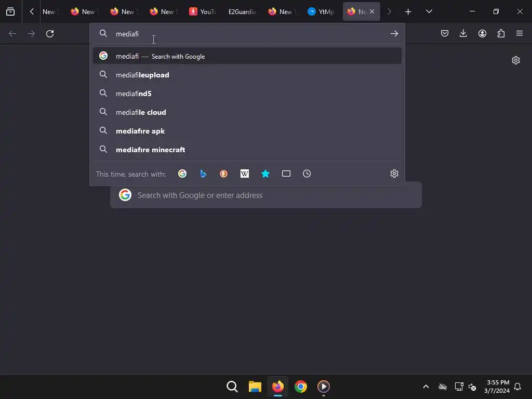Search this time with Bing
Image resolution: width=532 pixels, height=399 pixels.
pos(203,174)
